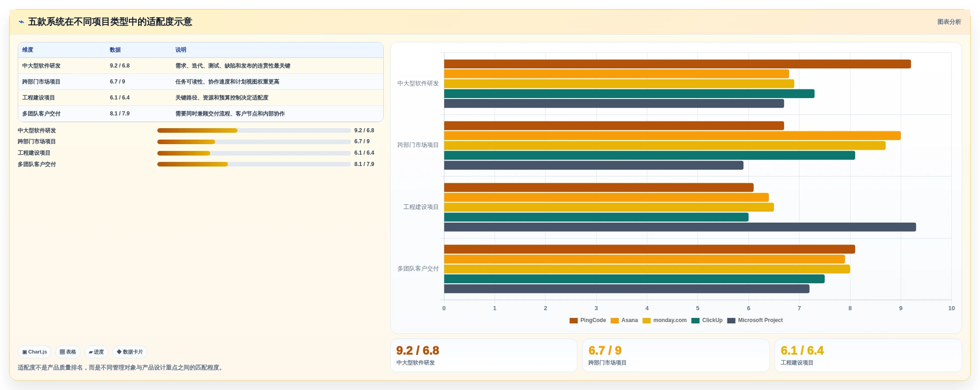
Task: Click the 中大型软件研发 progress bar
Action: pos(254,130)
